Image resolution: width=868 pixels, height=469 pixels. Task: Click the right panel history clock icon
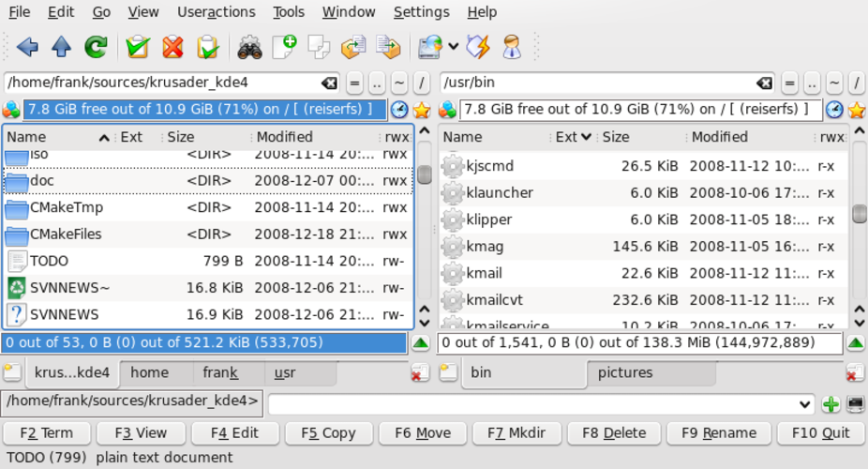[834, 110]
